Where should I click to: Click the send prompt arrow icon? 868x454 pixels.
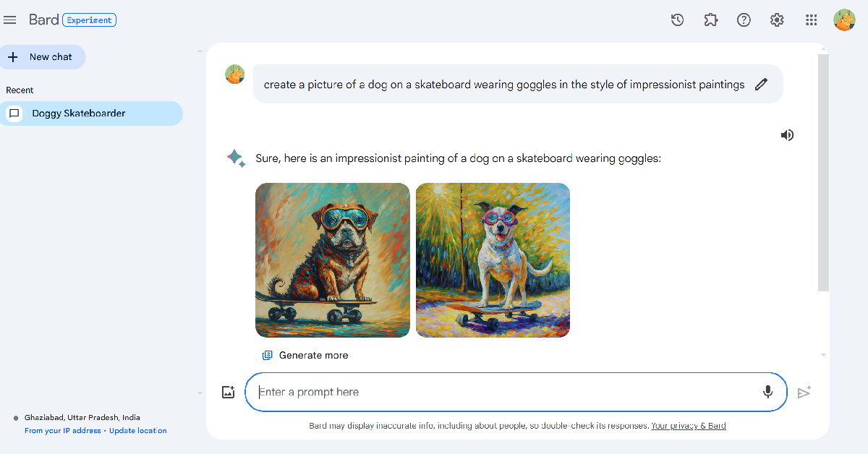click(x=804, y=393)
